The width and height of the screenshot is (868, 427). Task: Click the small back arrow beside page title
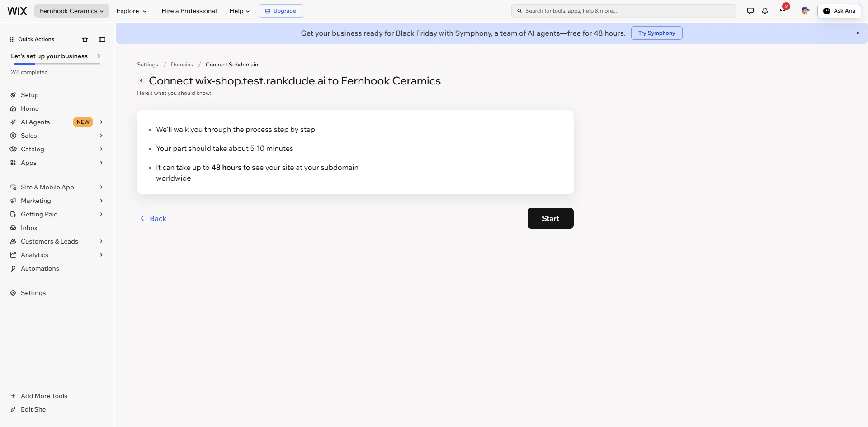coord(141,80)
